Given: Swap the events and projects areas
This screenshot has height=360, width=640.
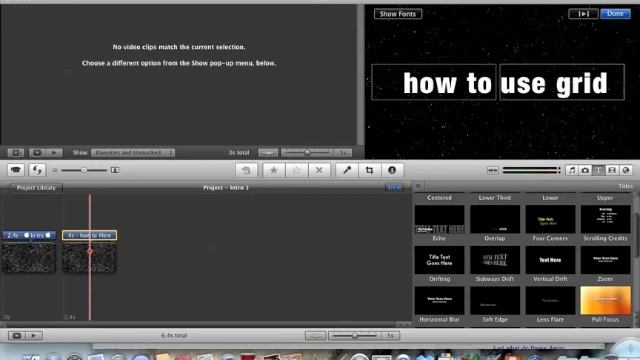Looking at the screenshot, I should [37, 170].
